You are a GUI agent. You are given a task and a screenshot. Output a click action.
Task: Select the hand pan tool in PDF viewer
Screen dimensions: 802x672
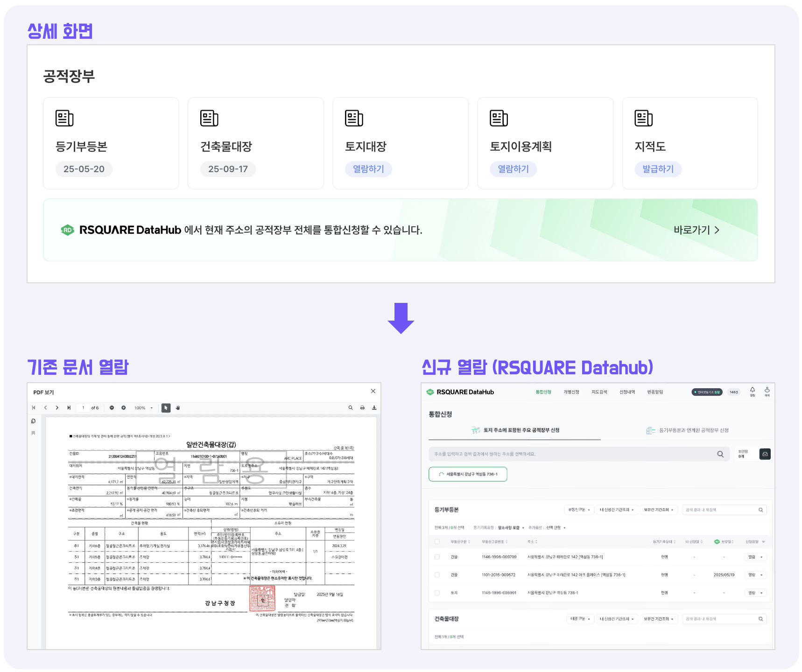point(178,408)
